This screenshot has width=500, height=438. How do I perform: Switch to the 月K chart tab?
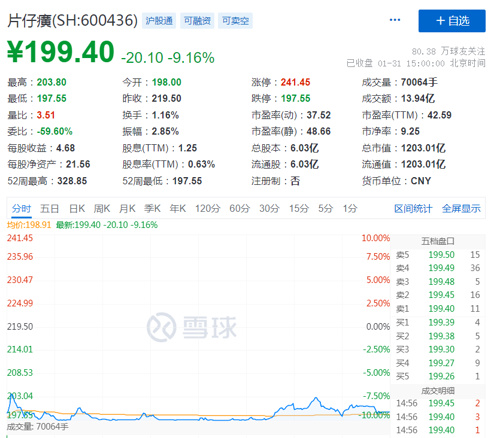click(127, 209)
